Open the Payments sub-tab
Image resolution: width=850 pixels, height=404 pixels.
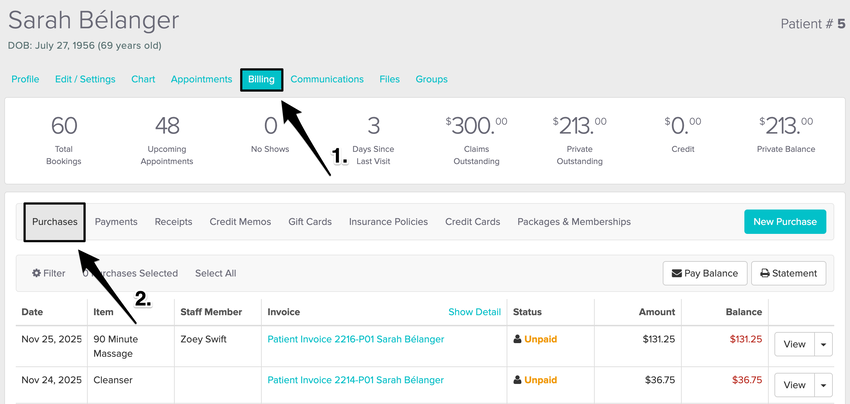coord(116,222)
